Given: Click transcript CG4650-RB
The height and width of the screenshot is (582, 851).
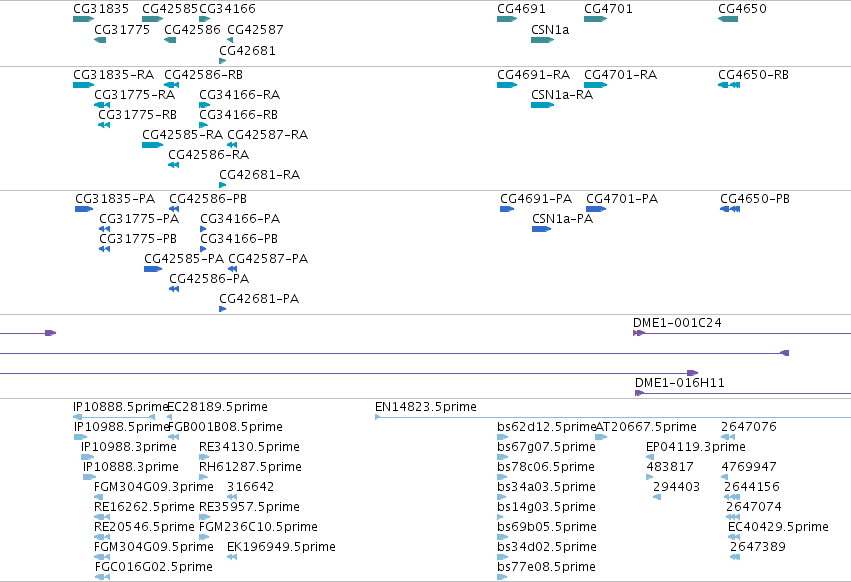Looking at the screenshot, I should 753,75.
